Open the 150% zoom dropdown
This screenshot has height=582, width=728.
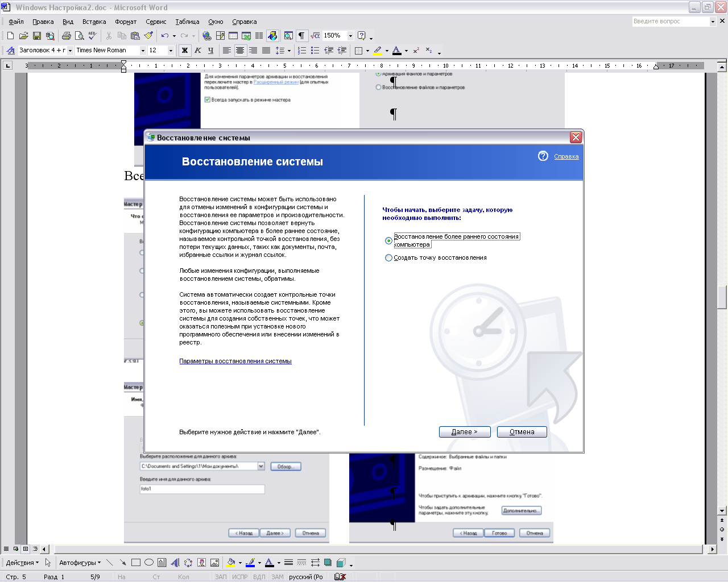(350, 36)
